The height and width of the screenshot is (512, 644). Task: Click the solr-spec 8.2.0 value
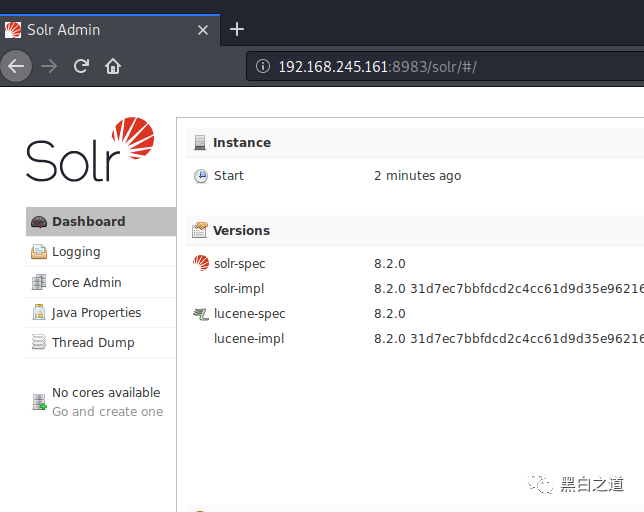tap(389, 264)
